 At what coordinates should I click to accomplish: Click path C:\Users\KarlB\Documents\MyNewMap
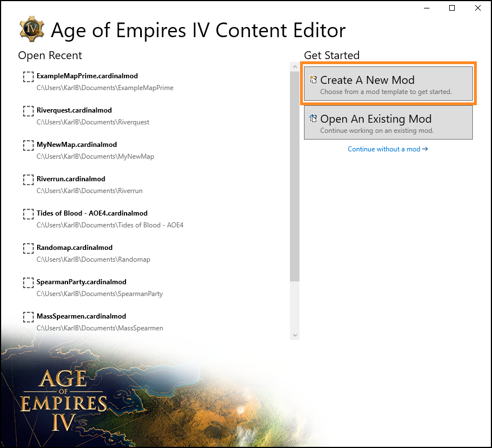click(x=95, y=156)
